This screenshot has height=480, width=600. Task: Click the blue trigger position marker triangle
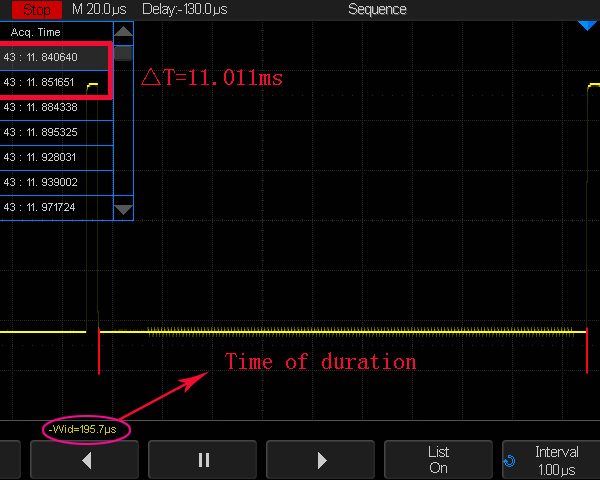[x=586, y=24]
